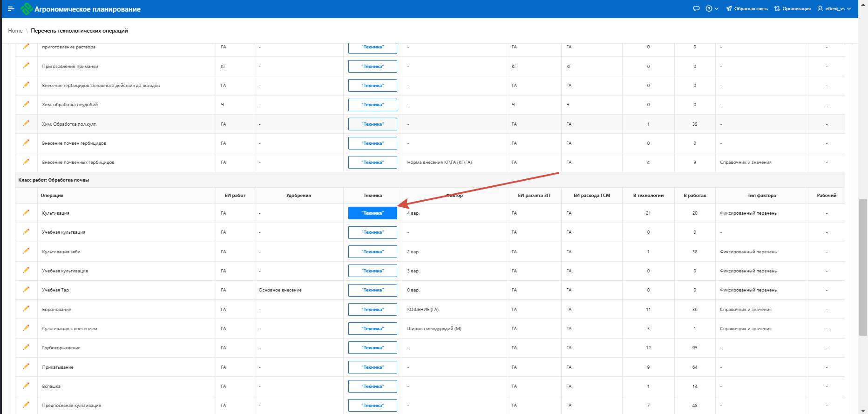Click the green Агрономическое планирование logo
The image size is (868, 414).
pos(27,9)
